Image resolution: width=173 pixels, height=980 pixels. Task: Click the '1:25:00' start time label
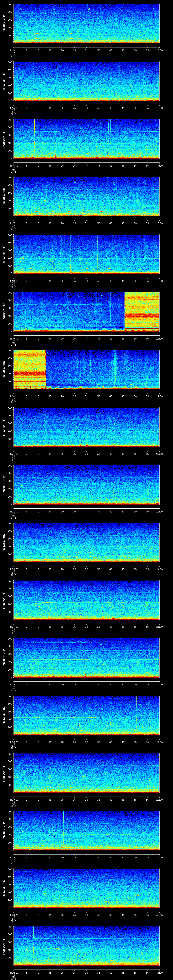pyautogui.click(x=14, y=684)
